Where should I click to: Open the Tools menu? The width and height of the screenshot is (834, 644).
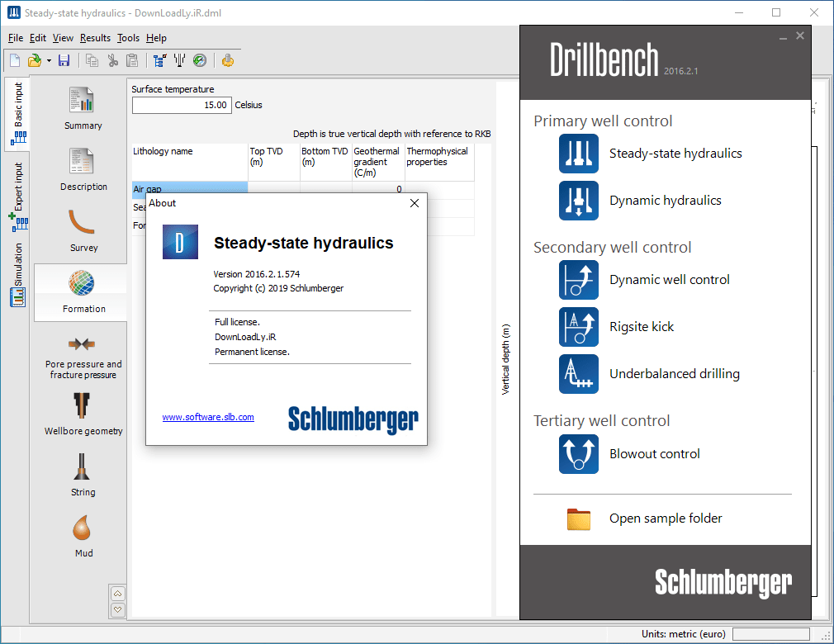[x=128, y=38]
